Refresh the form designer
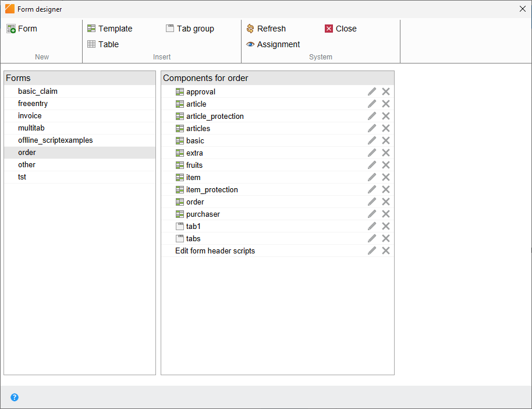 tap(266, 29)
